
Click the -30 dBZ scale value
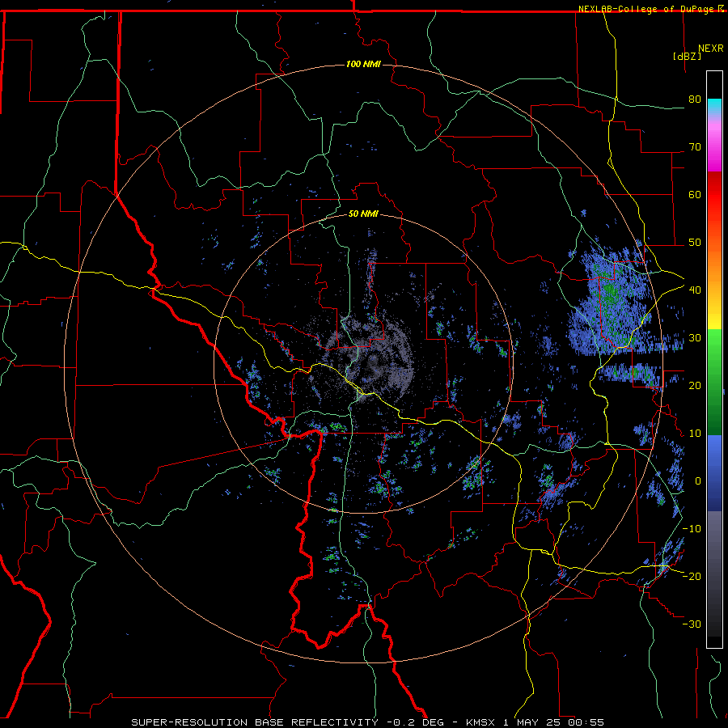(692, 624)
